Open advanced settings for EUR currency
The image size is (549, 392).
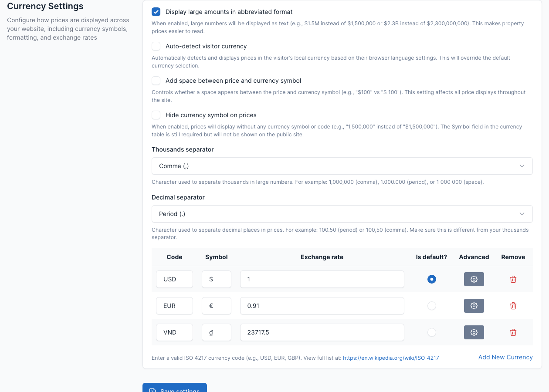[x=474, y=306]
